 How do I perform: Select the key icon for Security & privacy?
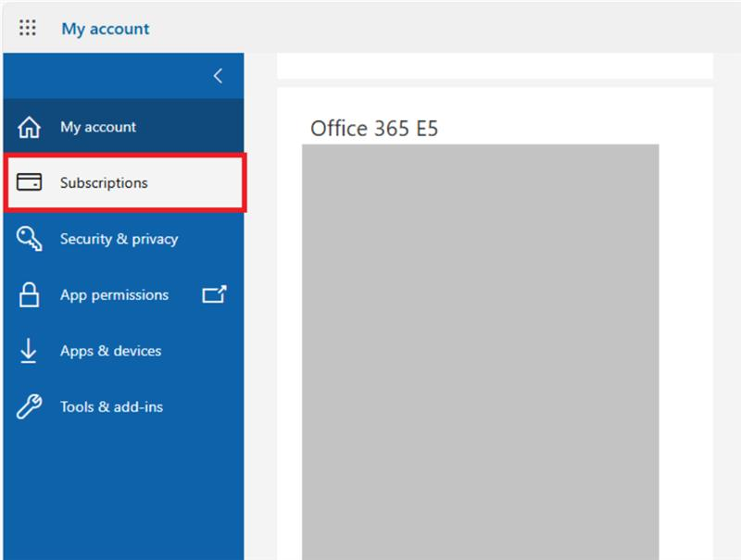click(x=30, y=239)
